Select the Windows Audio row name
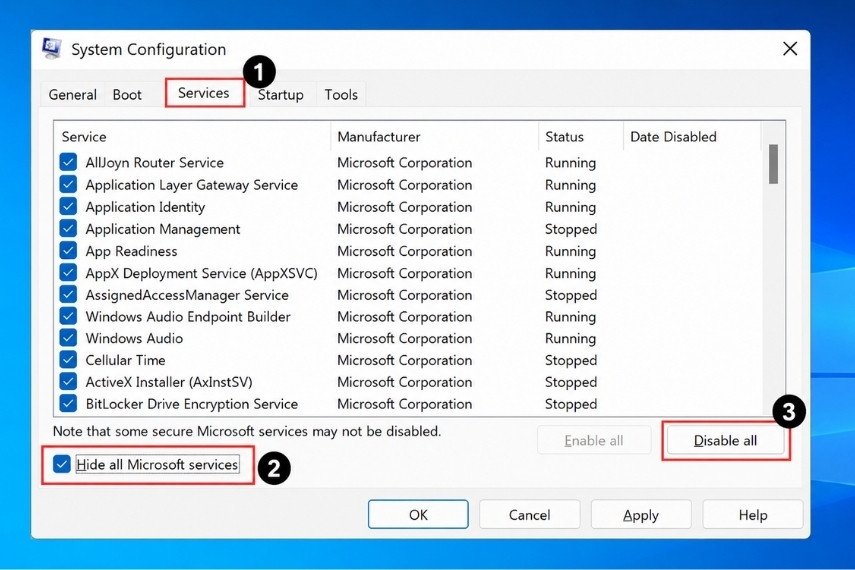The height and width of the screenshot is (570, 855). pos(134,338)
